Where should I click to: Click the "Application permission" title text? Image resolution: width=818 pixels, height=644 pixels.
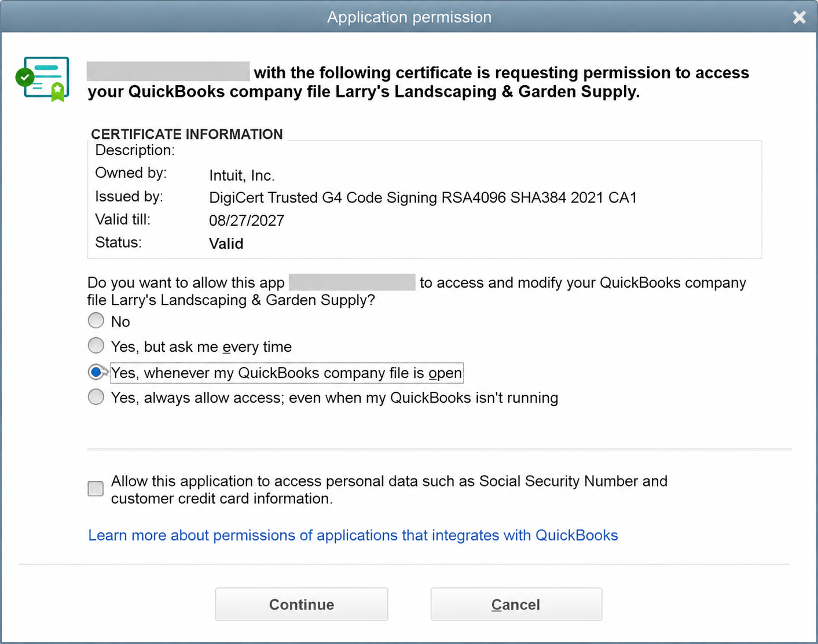click(x=409, y=17)
